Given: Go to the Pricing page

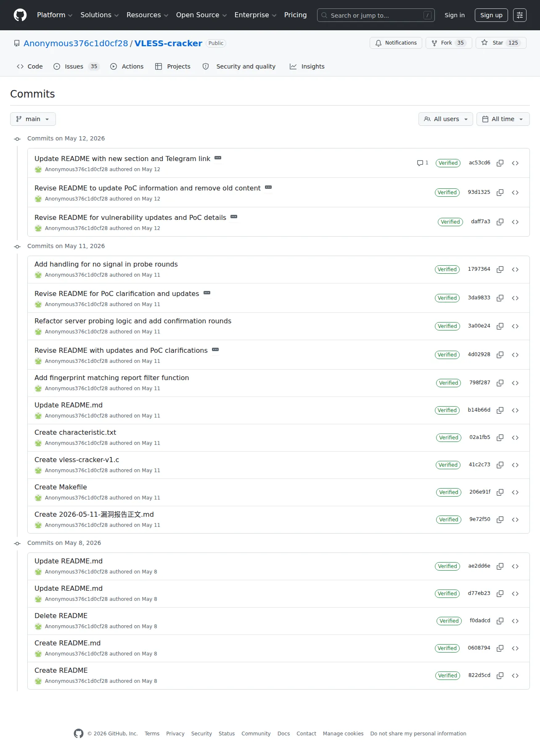Looking at the screenshot, I should coord(295,15).
